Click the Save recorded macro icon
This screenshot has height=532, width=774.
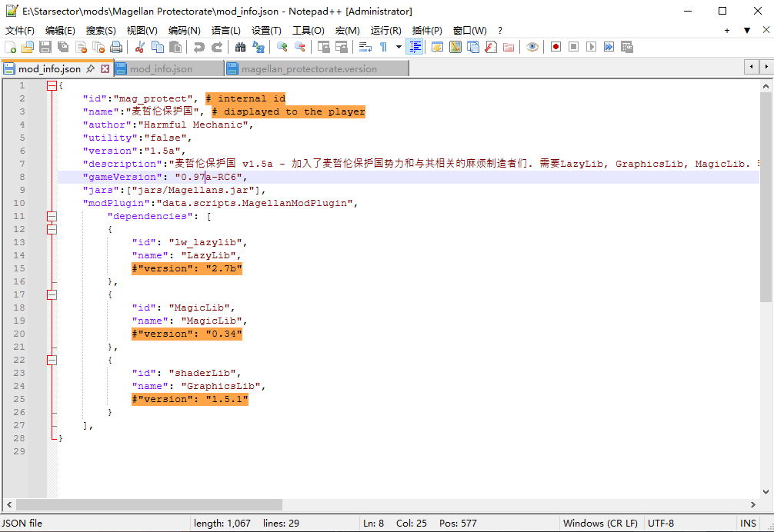click(627, 47)
